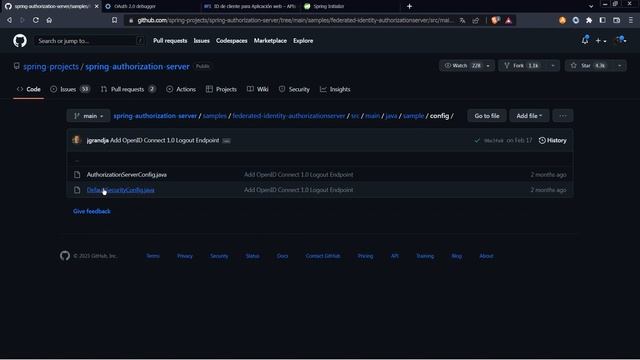This screenshot has width=640, height=360.
Task: Open the browser wallet icon
Action: pyautogui.click(x=616, y=20)
